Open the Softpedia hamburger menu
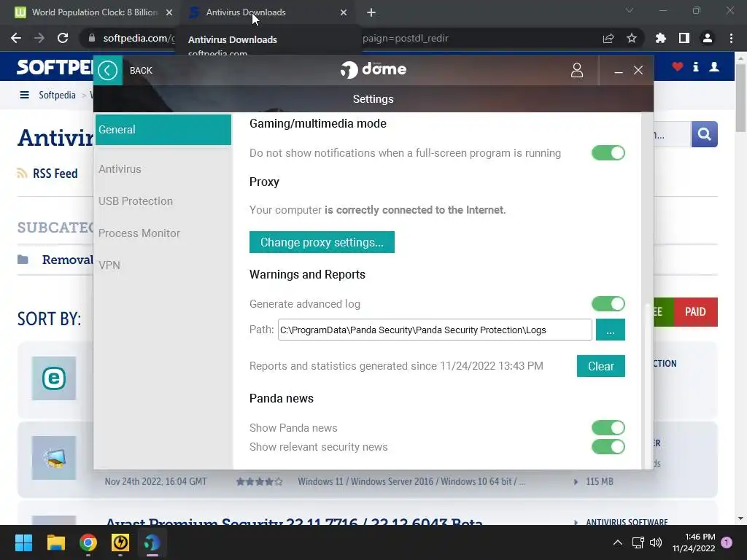This screenshot has height=560, width=747. pos(24,95)
